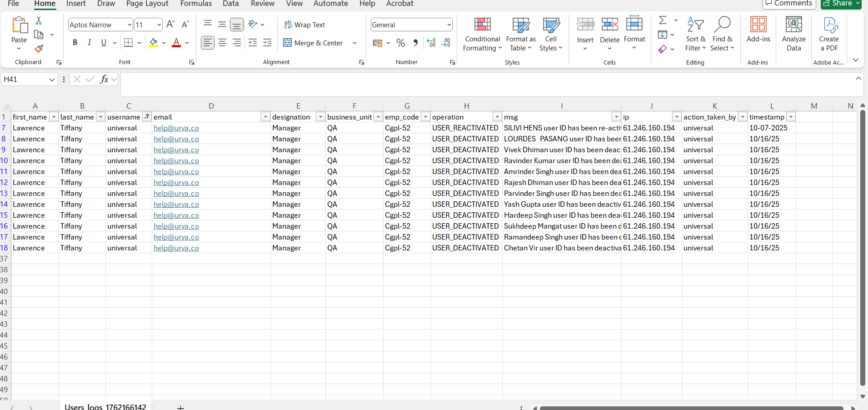Click the yellow Fill Color swatch
This screenshot has width=868, height=410.
click(154, 43)
